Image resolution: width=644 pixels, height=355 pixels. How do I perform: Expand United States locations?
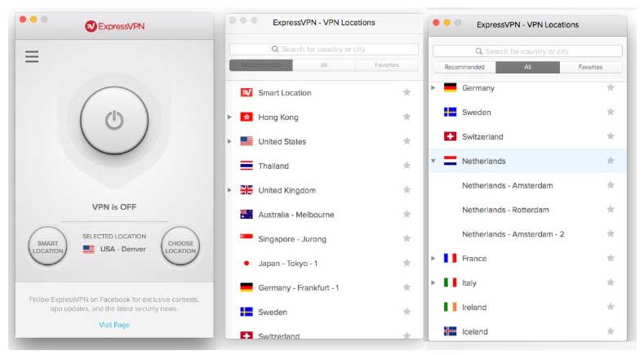pos(229,141)
